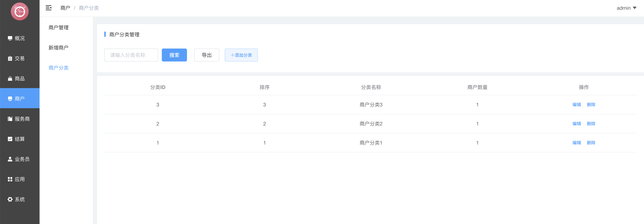644x224 pixels.
Task: Open 商品 shopping bag icon
Action: click(x=10, y=79)
